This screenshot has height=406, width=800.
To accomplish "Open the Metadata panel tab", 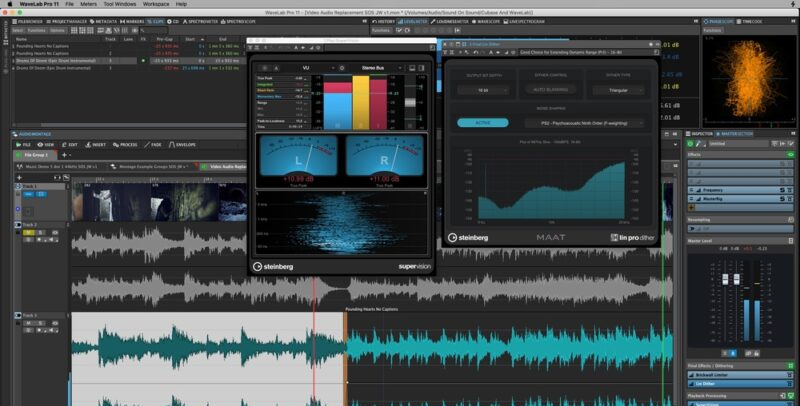I will coord(104,21).
